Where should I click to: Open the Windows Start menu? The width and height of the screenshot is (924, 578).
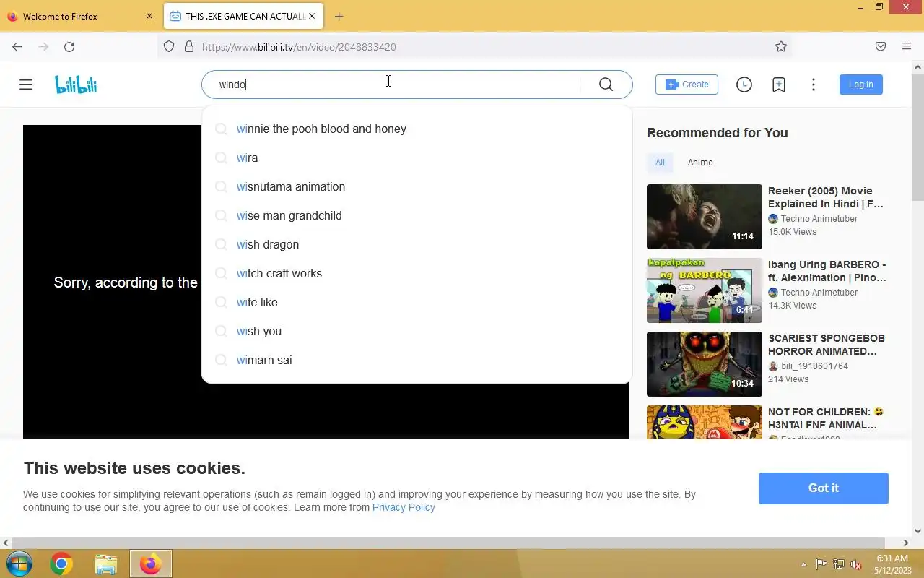pyautogui.click(x=19, y=564)
